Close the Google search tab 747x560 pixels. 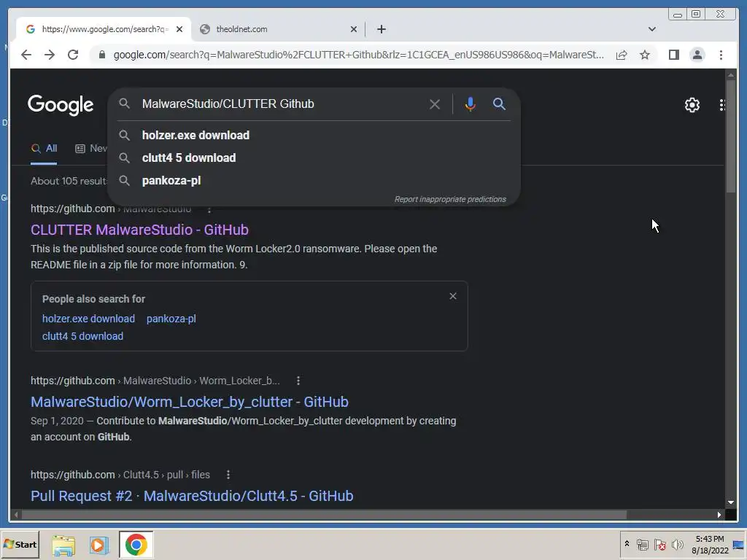(179, 29)
